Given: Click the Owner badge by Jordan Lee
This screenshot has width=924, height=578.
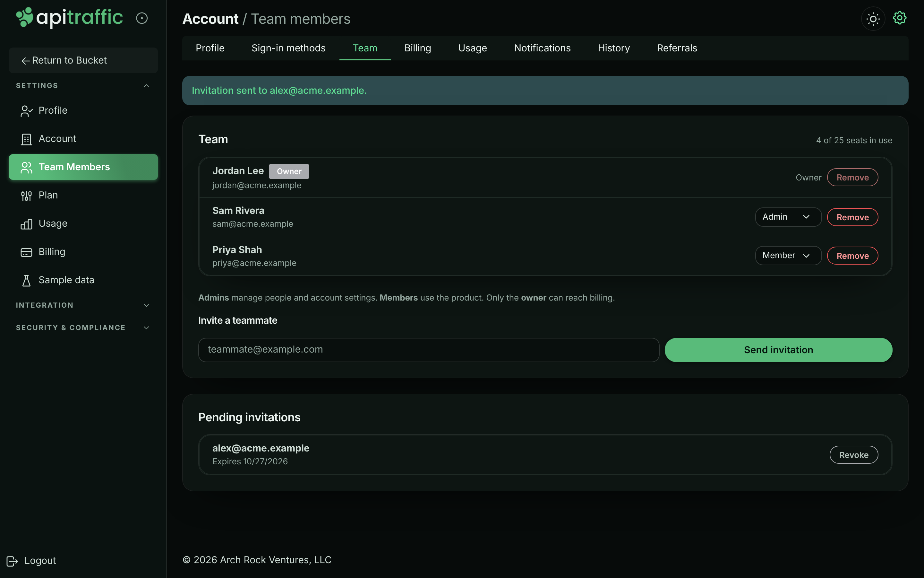Looking at the screenshot, I should pos(289,171).
